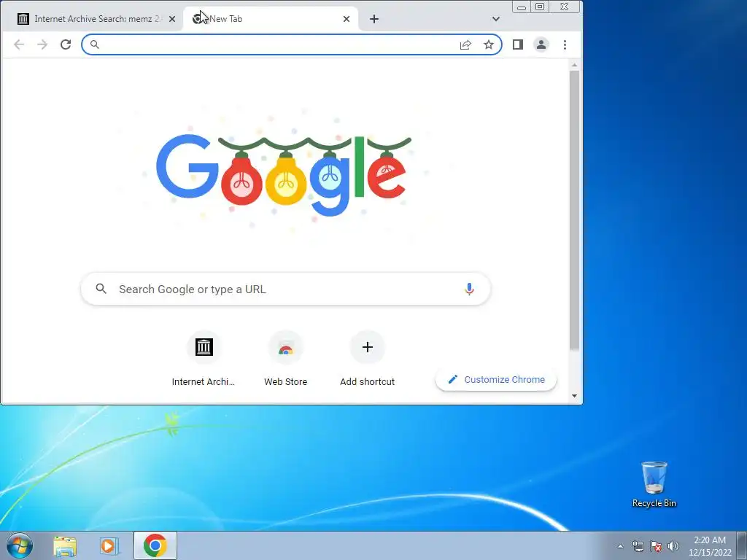
Task: Close the New Tab tab
Action: [x=347, y=19]
